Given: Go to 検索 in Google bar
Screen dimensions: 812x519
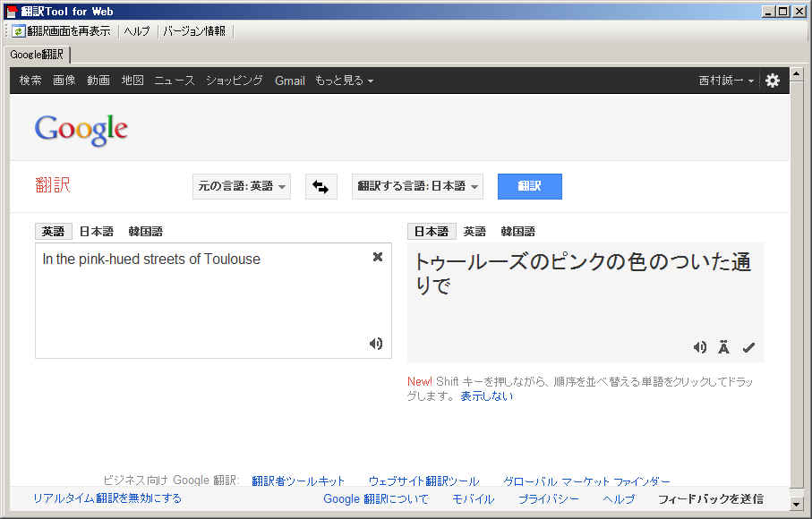Looking at the screenshot, I should tap(30, 81).
